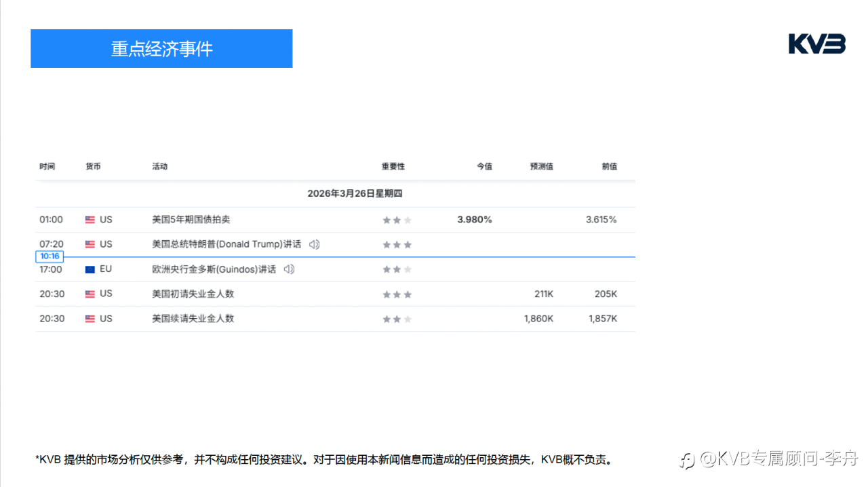Screen dimensions: 868x487
Task: Open event 美国总统特朗普(Donald Trump)讲话
Action: (x=226, y=244)
